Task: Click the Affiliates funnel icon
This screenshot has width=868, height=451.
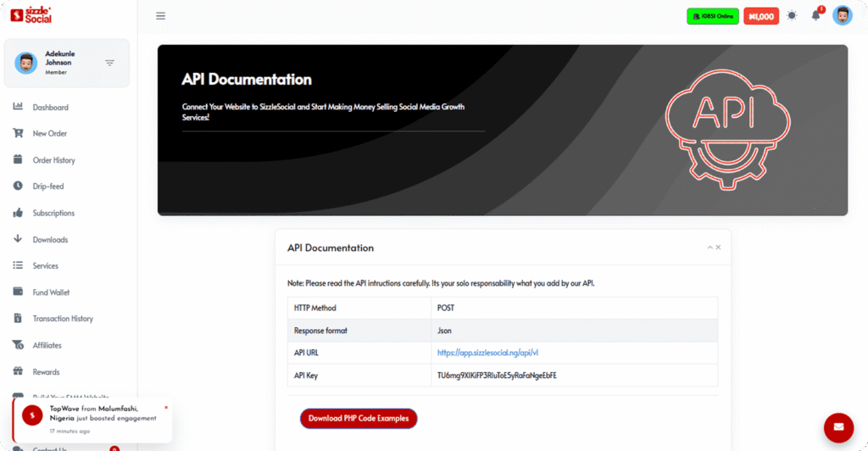Action: point(18,345)
